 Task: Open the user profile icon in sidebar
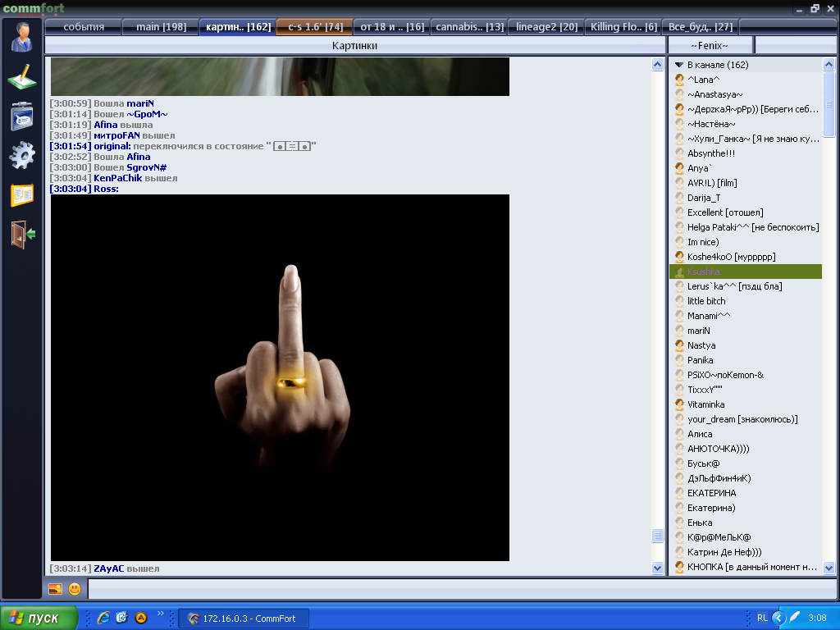pyautogui.click(x=22, y=37)
